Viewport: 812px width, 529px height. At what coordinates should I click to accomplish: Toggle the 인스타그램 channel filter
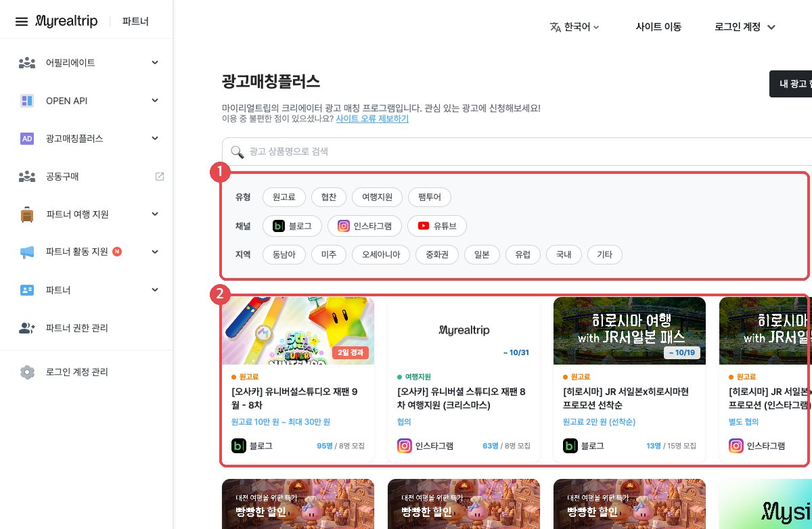365,226
